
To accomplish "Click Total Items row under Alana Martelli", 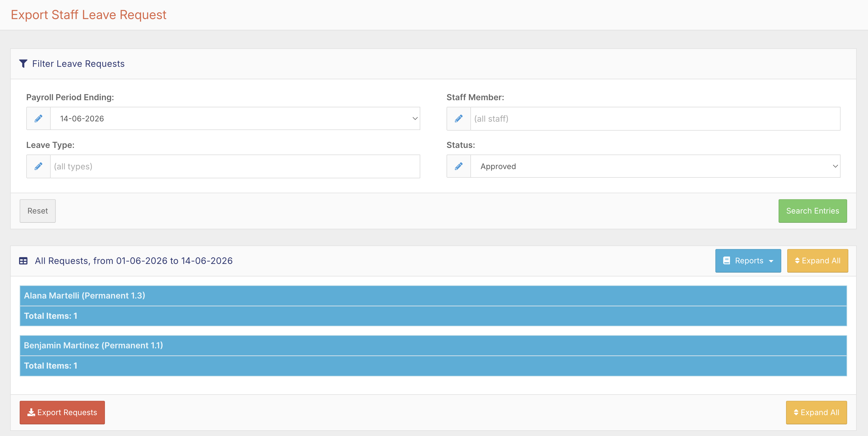I will pos(433,316).
